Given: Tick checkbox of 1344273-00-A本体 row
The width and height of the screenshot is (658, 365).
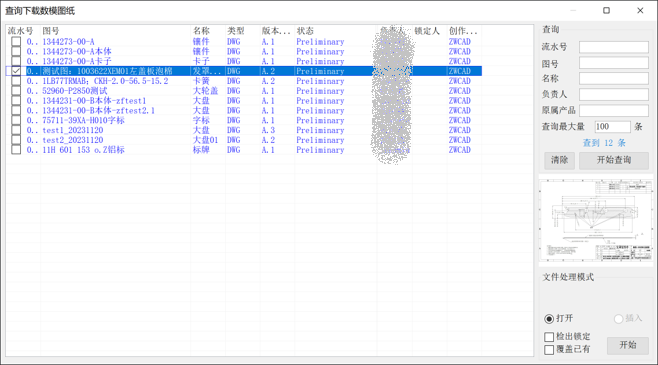Looking at the screenshot, I should pos(16,51).
